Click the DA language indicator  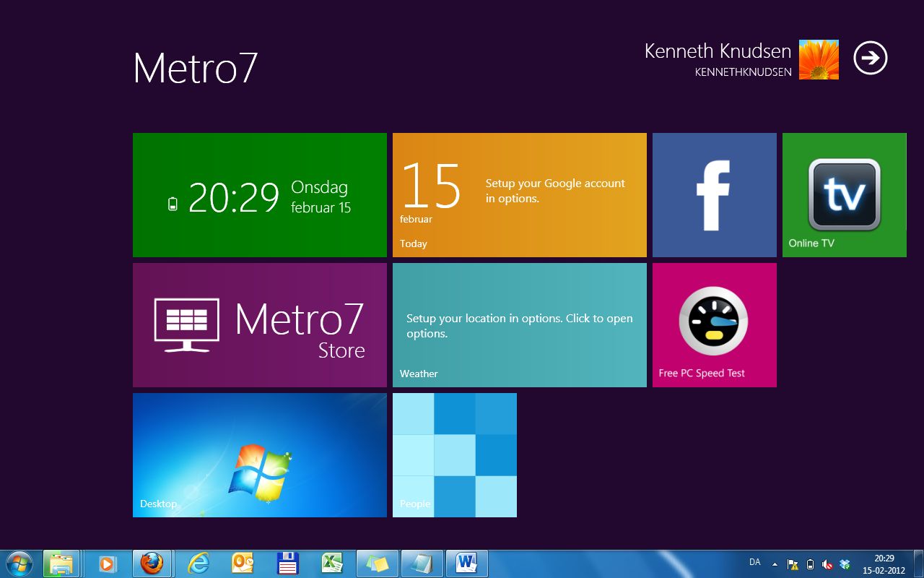tap(754, 562)
